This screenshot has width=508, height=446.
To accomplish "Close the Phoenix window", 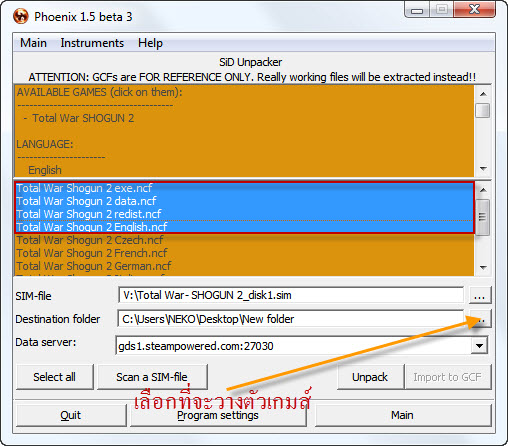I will tap(475, 9).
